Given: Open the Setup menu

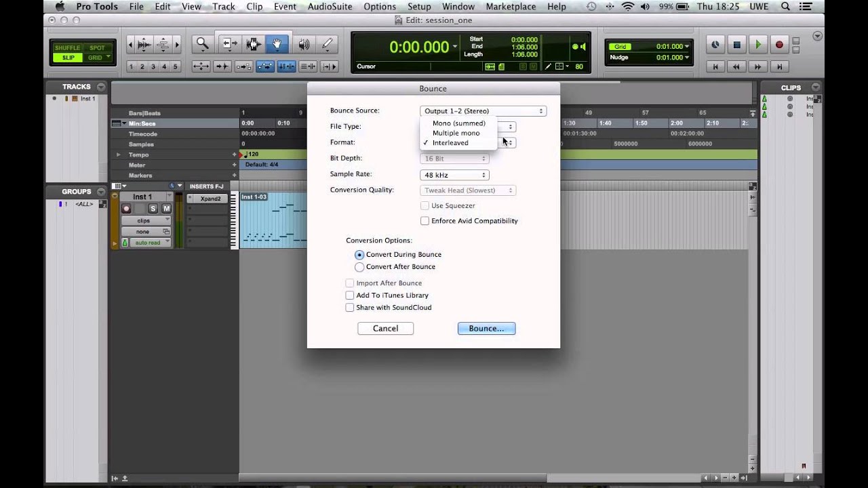Looking at the screenshot, I should pos(419,7).
